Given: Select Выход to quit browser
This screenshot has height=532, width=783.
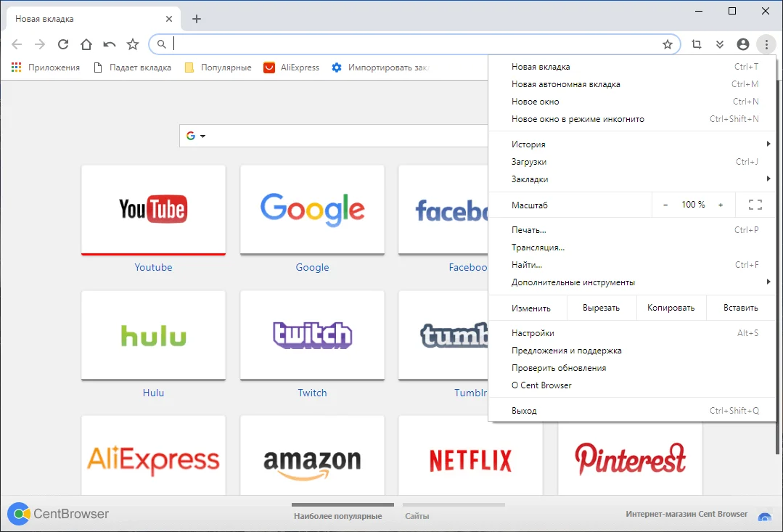Looking at the screenshot, I should pyautogui.click(x=632, y=411).
